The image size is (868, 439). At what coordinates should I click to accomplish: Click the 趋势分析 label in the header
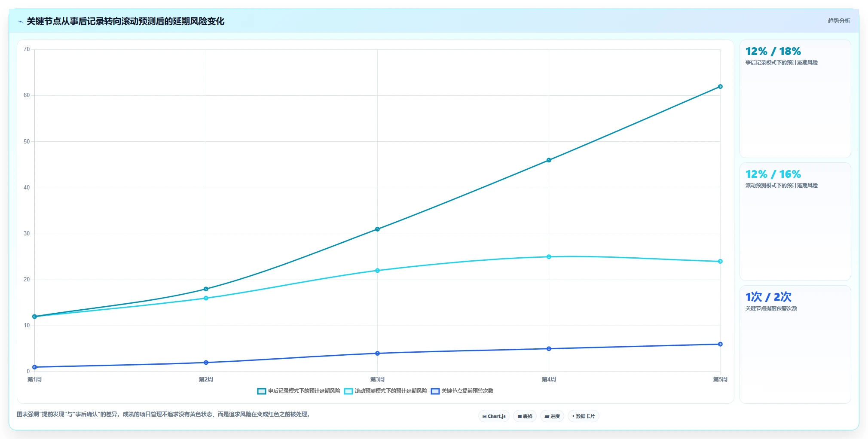coord(839,21)
